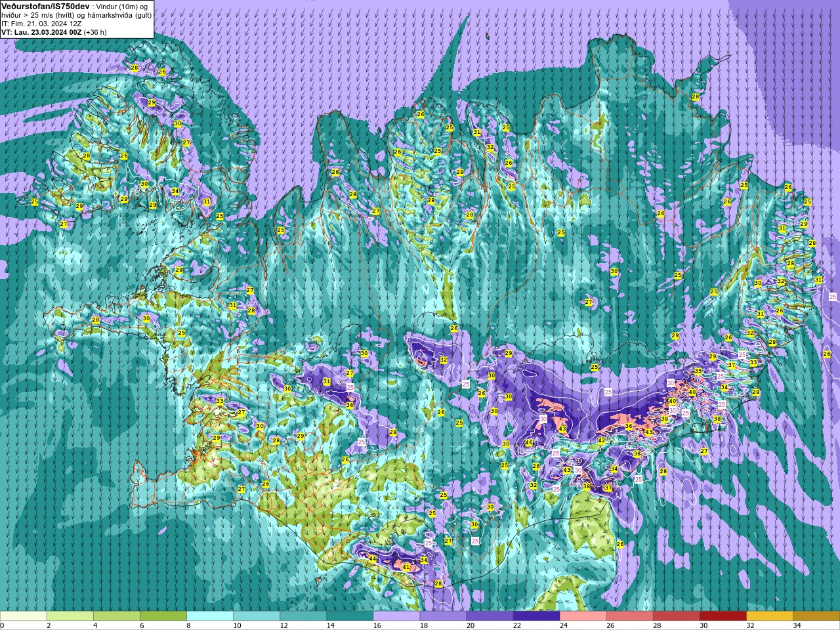
Task: Click the legend scale number '34'
Action: [x=796, y=625]
